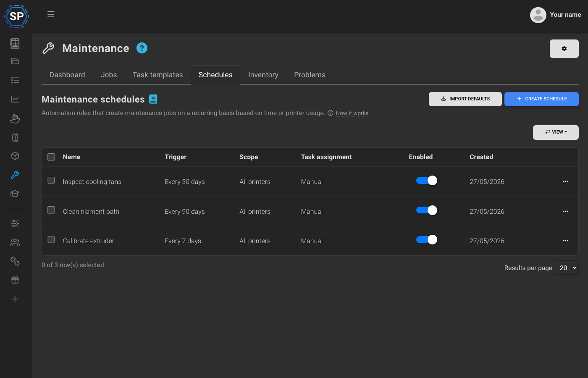The height and width of the screenshot is (378, 588).
Task: Click the user avatar icon
Action: [x=538, y=15]
